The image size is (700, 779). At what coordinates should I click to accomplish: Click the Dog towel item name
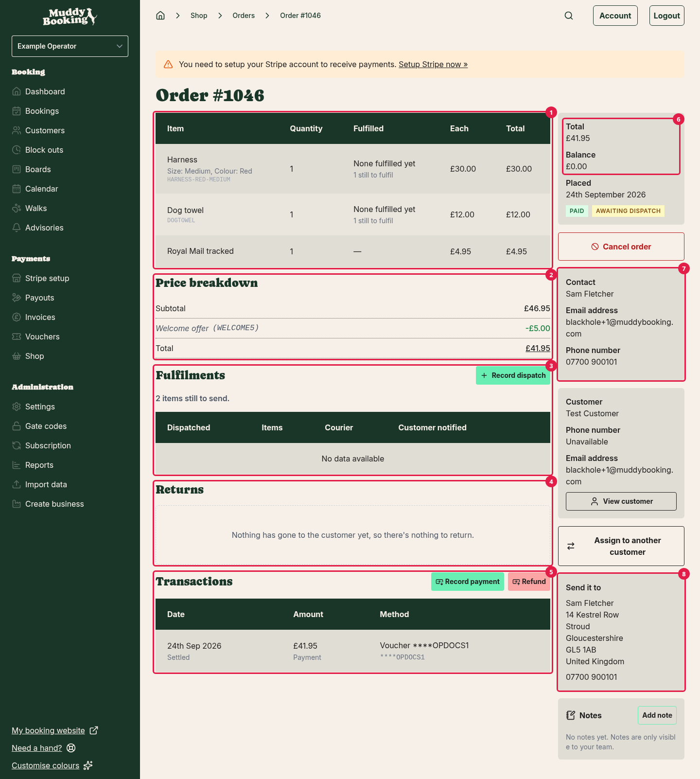coord(185,210)
